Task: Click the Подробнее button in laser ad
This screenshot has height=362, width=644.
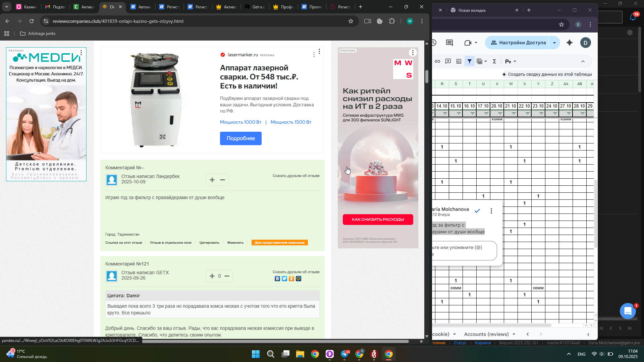Action: pyautogui.click(x=240, y=138)
